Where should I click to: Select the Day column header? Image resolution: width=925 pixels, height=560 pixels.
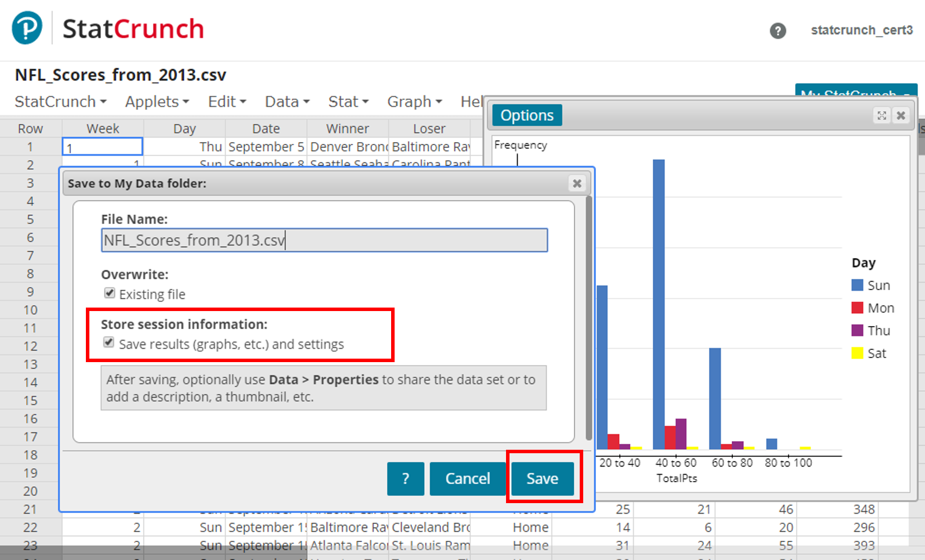tap(185, 129)
